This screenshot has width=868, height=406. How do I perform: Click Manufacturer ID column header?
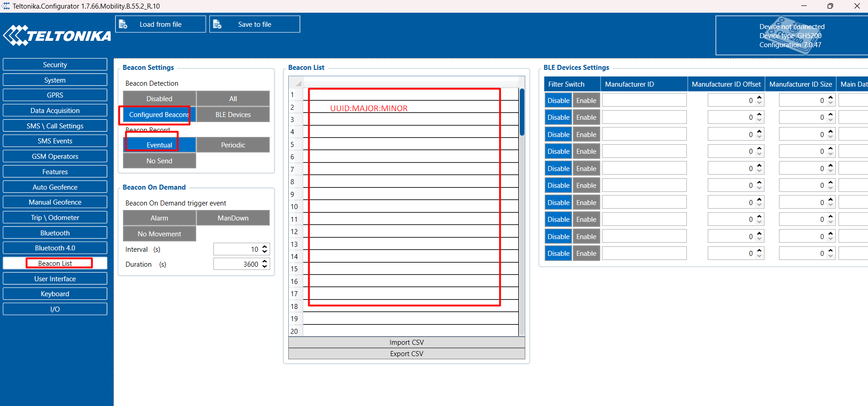(x=644, y=84)
